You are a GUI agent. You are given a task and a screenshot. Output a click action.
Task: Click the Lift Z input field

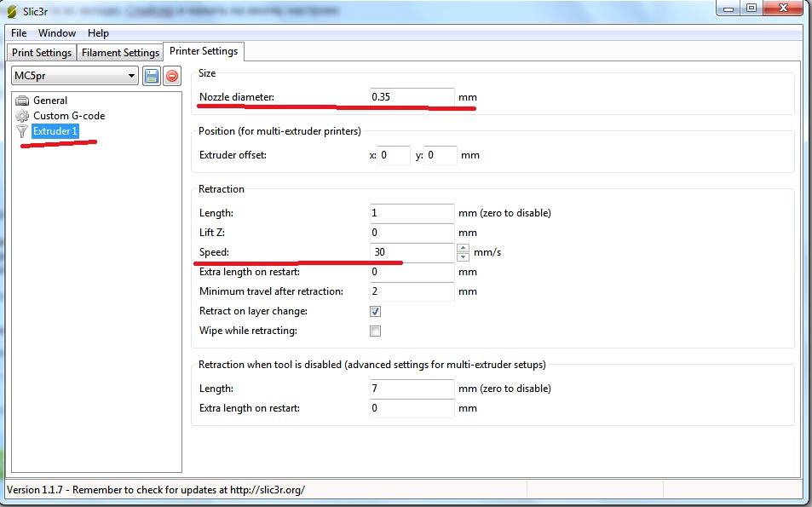point(412,233)
